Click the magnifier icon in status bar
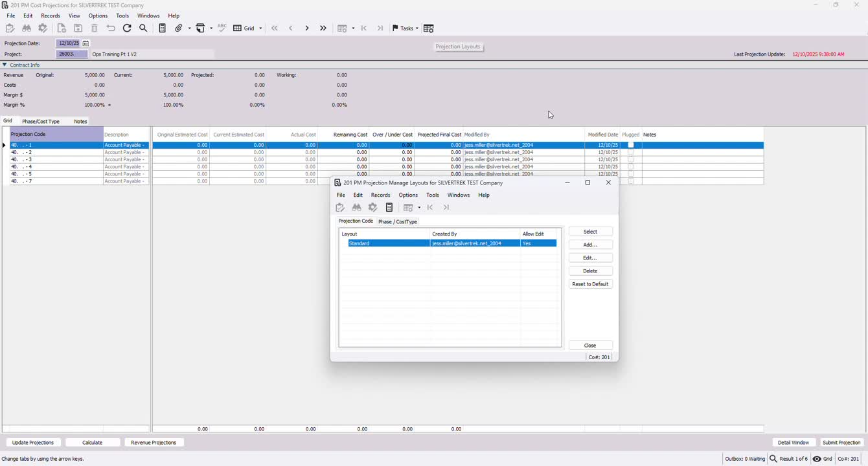This screenshot has width=868, height=466. [773, 459]
